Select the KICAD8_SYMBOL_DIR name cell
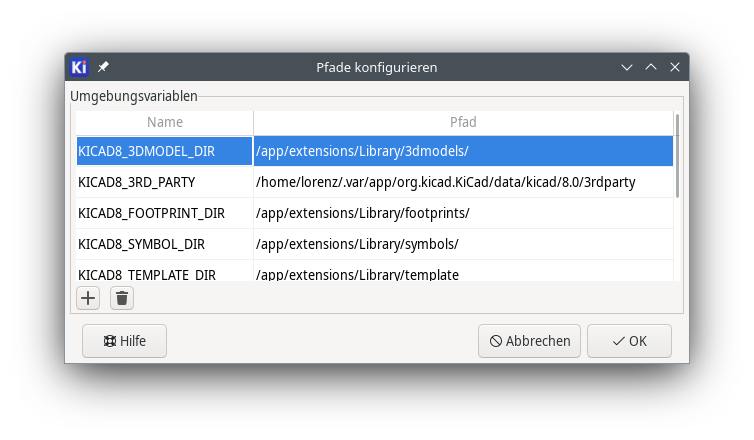Viewport: 754px width, 440px height. point(164,244)
